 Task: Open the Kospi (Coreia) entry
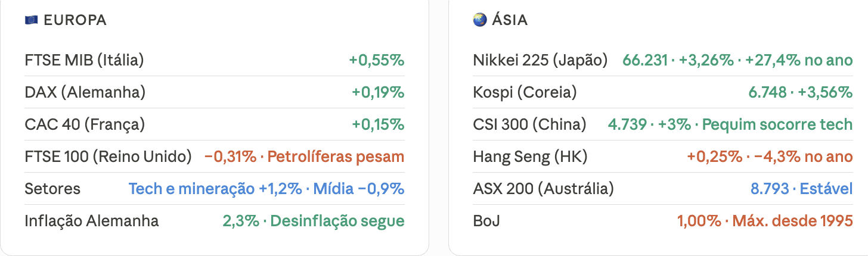[525, 92]
